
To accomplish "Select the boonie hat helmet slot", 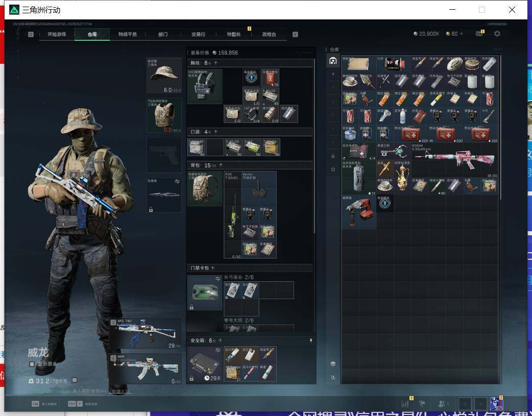I will click(164, 76).
